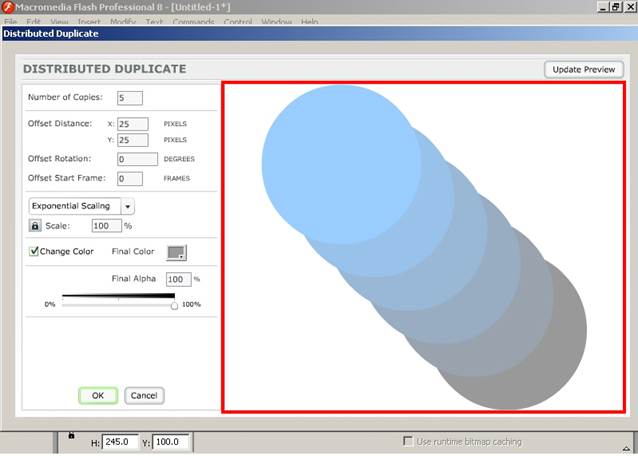
Task: Click the Final Alpha slider handle
Action: click(x=174, y=305)
